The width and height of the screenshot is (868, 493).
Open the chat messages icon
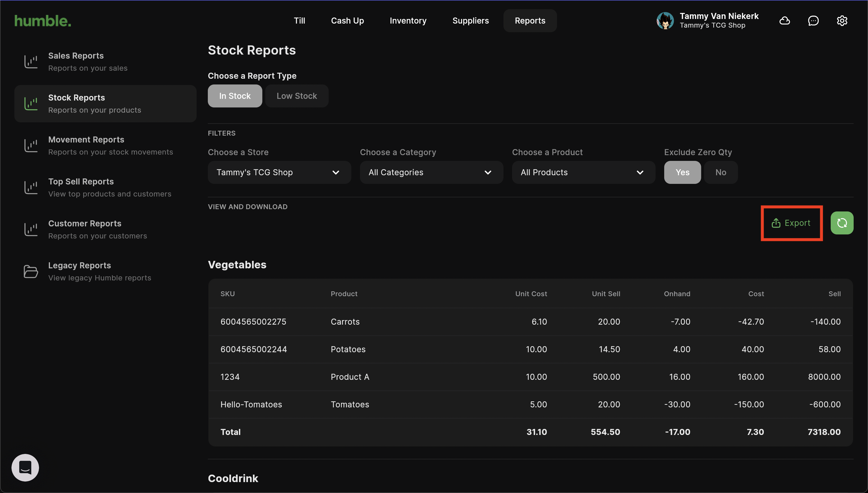[813, 21]
